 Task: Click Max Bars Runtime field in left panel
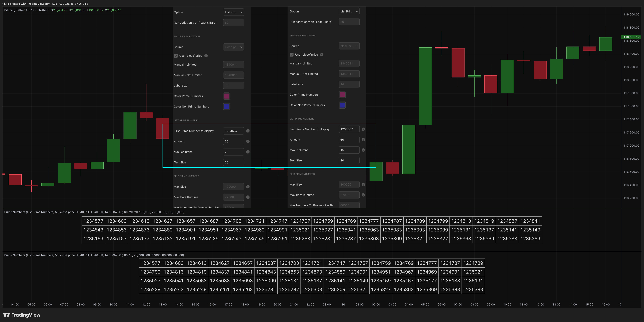(234, 197)
